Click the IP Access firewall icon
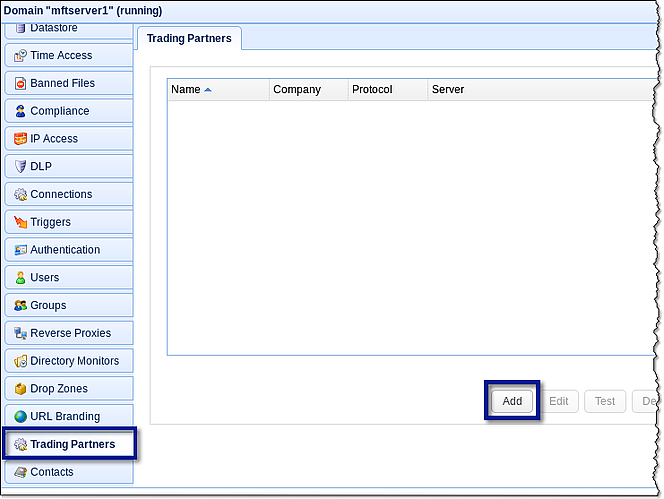This screenshot has height=499, width=664. pyautogui.click(x=20, y=139)
